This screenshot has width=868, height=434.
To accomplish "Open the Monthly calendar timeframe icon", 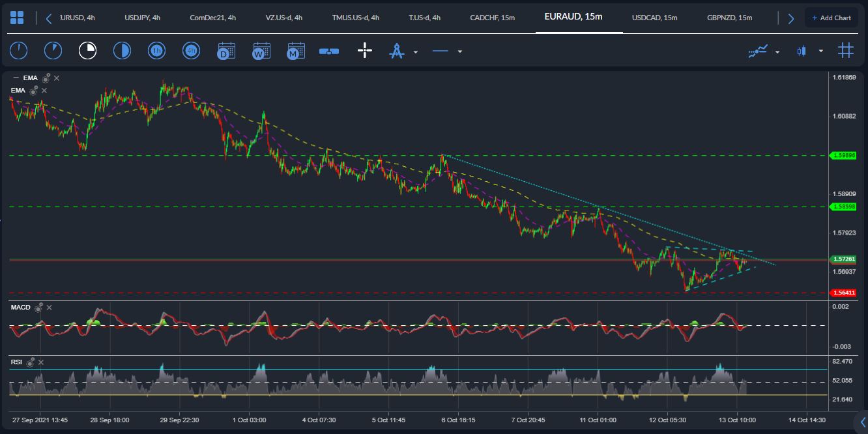I will tap(296, 50).
